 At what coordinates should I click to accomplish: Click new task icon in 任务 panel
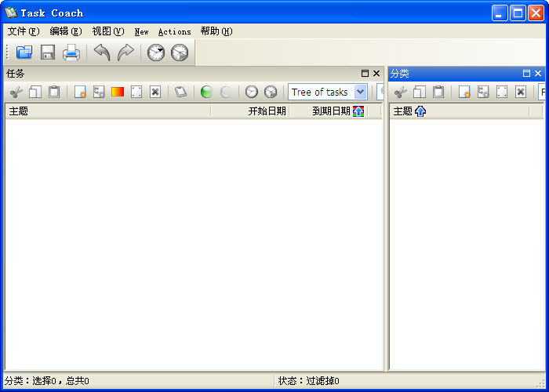[x=80, y=92]
